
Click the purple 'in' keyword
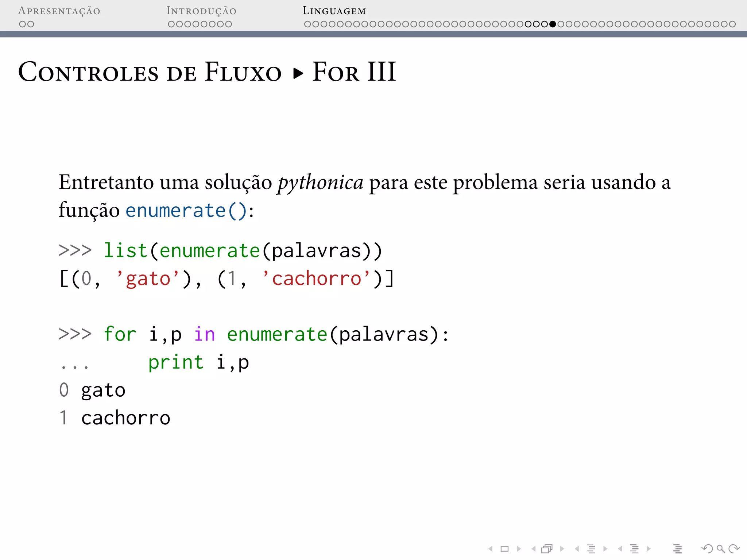point(204,334)
